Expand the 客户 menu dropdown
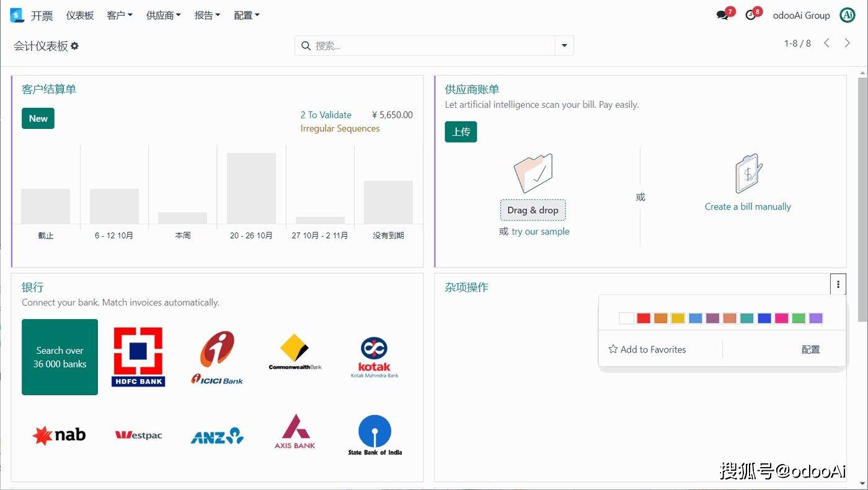 pos(120,15)
